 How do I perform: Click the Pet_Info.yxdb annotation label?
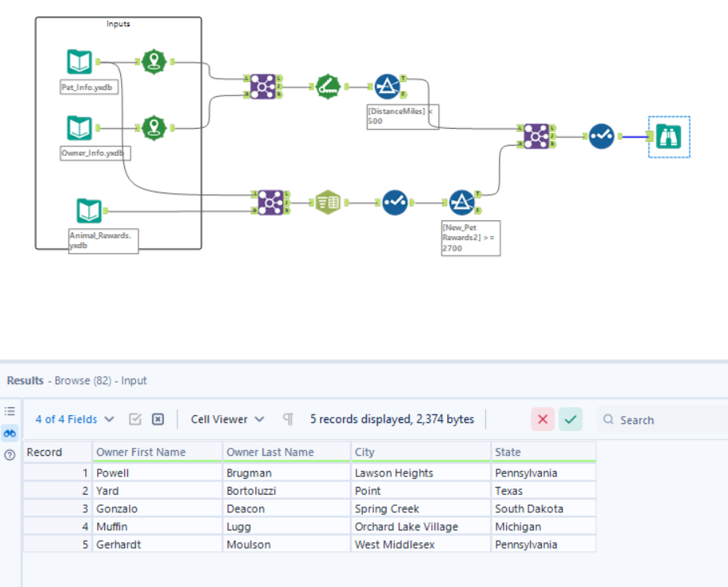tap(88, 87)
